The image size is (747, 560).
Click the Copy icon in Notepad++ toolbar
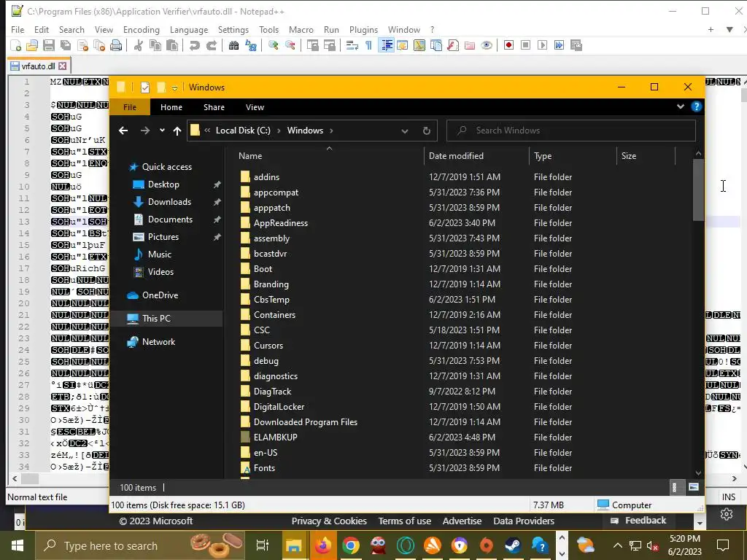(155, 45)
